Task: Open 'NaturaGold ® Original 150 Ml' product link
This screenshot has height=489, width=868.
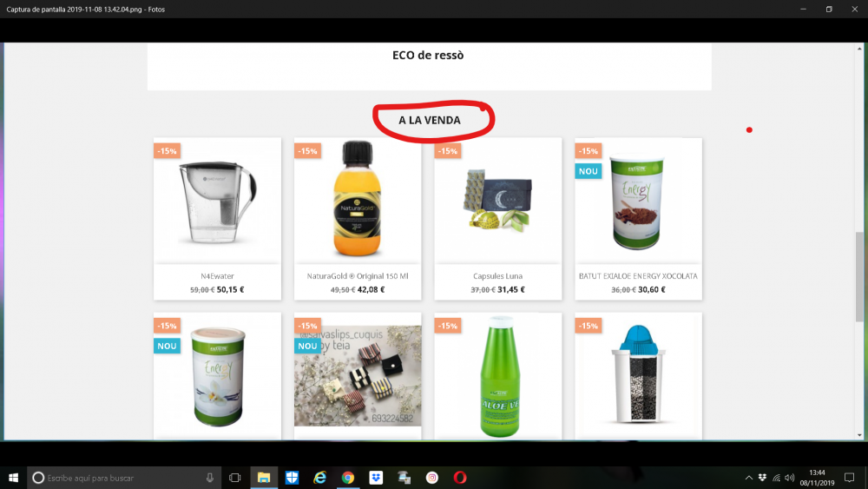Action: coord(358,276)
